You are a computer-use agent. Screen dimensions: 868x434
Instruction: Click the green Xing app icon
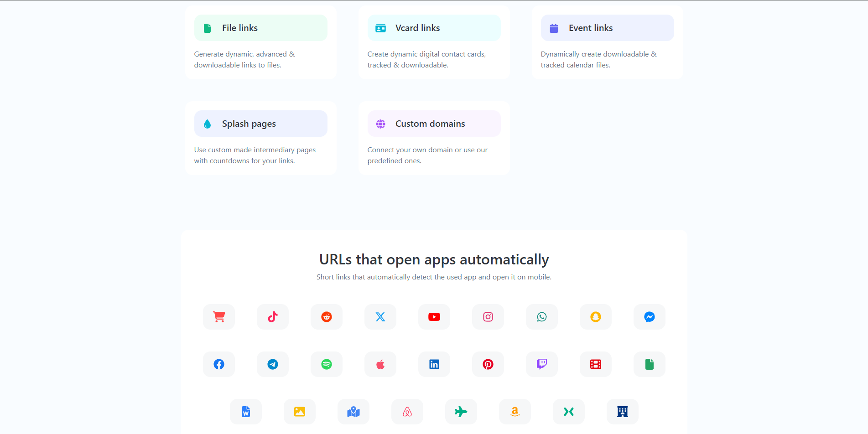(x=569, y=412)
